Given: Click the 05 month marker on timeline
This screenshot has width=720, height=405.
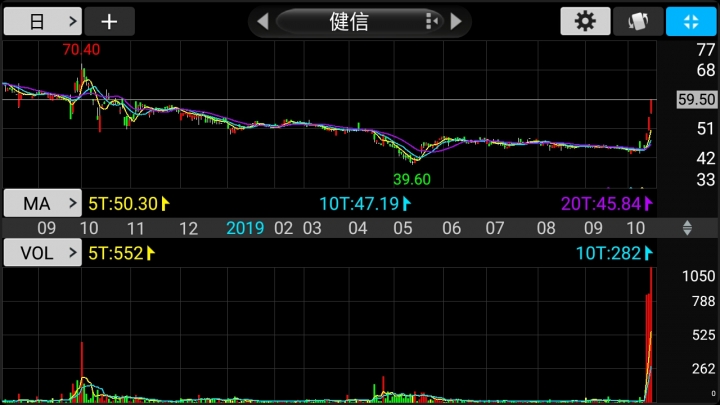Looking at the screenshot, I should click(403, 228).
